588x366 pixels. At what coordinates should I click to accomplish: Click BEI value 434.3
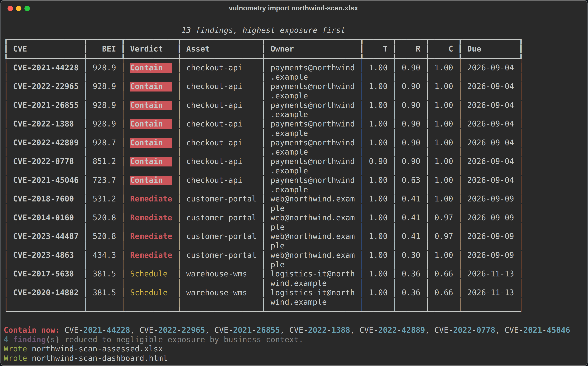104,255
